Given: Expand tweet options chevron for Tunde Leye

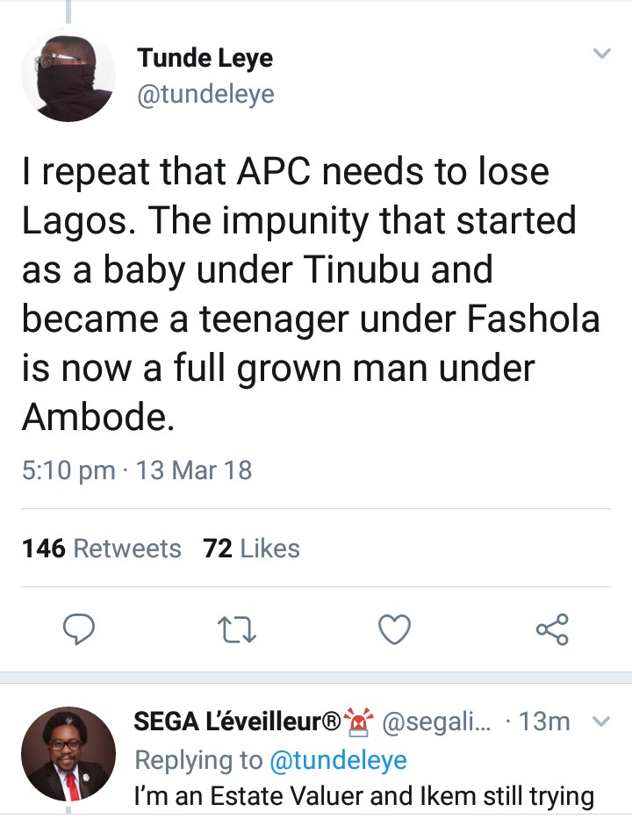Looking at the screenshot, I should pos(601,54).
